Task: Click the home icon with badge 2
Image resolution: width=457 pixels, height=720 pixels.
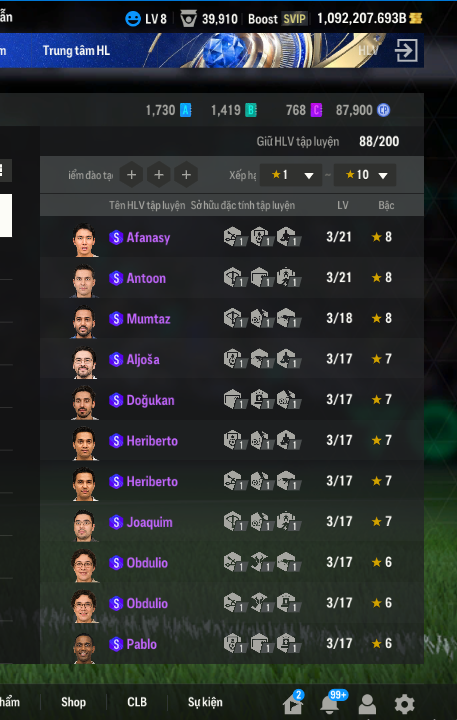Action: pyautogui.click(x=293, y=703)
